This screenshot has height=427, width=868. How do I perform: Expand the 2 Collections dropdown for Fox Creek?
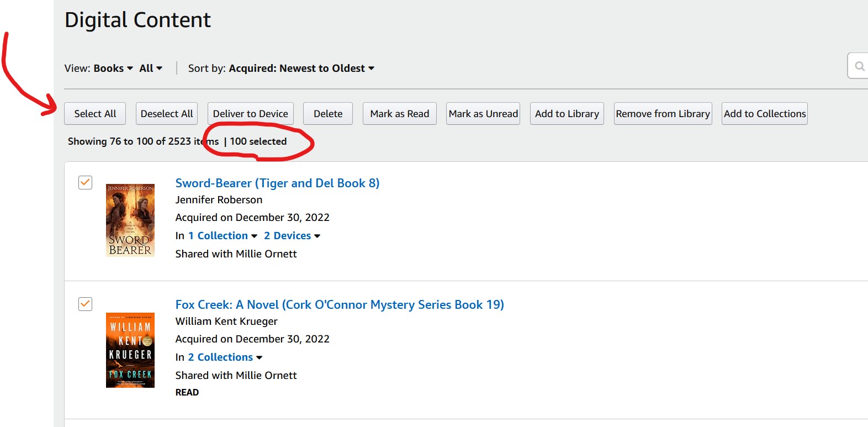[225, 357]
